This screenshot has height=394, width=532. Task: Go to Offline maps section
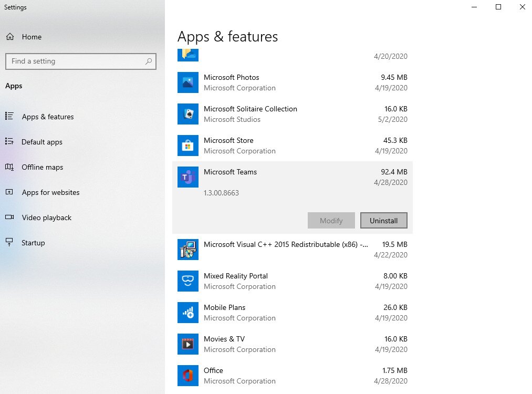tap(42, 167)
